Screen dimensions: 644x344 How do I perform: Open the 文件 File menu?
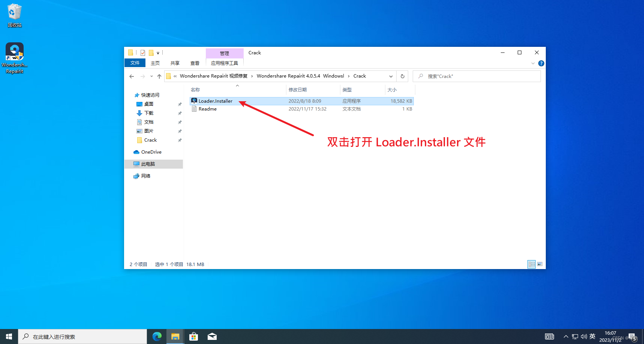135,63
